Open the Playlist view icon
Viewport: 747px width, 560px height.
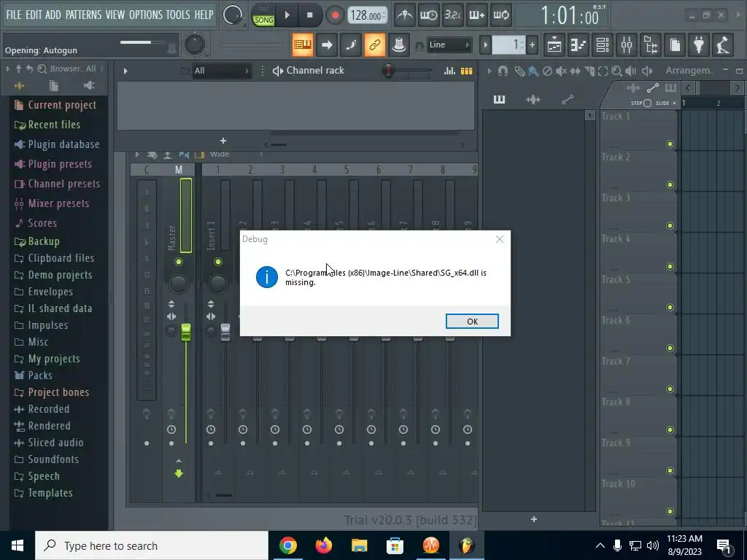coord(554,44)
